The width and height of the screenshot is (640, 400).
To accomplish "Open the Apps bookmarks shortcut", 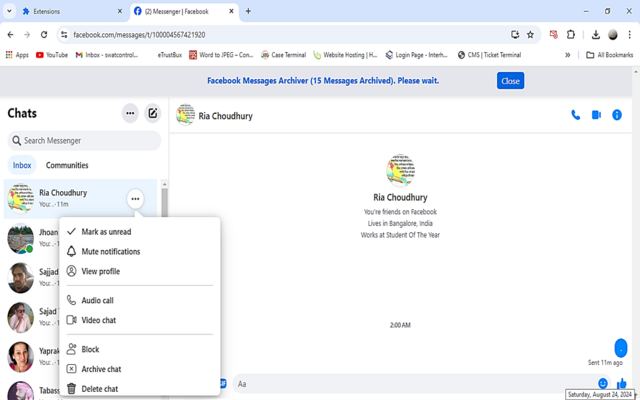I will coord(17,55).
